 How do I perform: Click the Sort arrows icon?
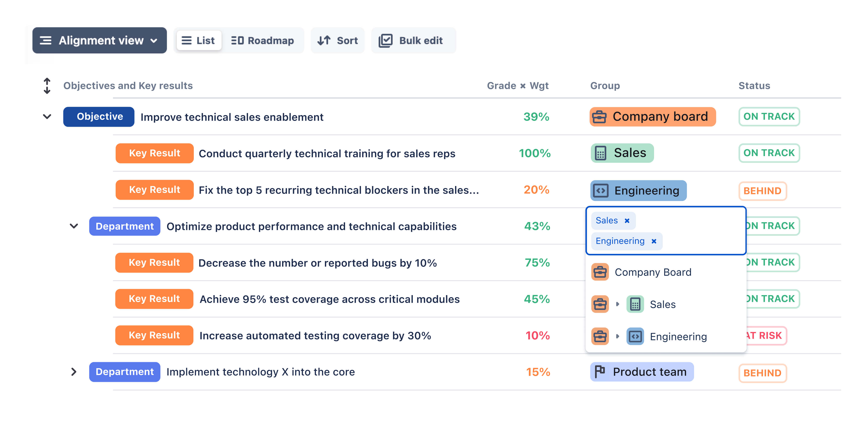(x=324, y=40)
